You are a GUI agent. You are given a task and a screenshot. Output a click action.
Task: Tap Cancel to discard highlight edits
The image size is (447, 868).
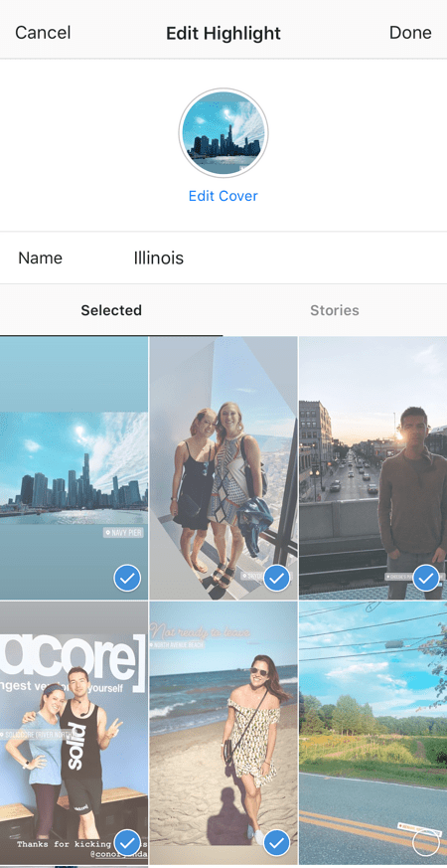[x=43, y=32]
